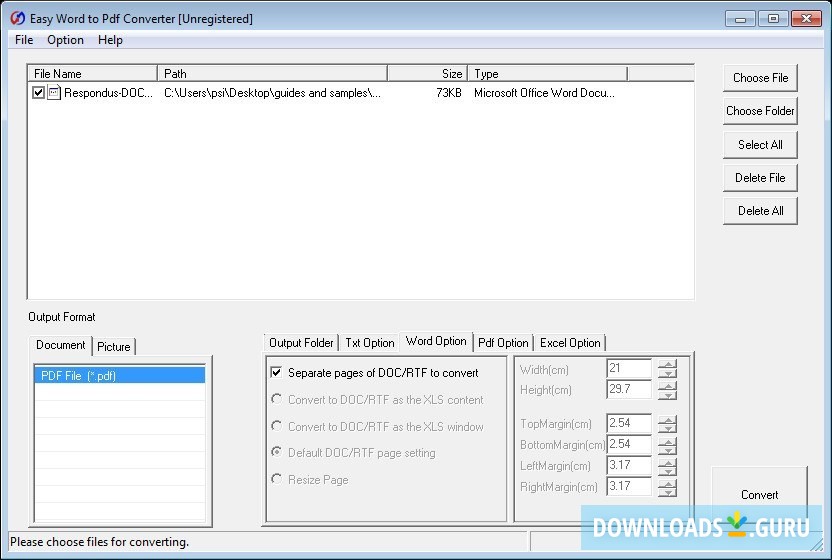Sort by the Type column header

coord(548,74)
